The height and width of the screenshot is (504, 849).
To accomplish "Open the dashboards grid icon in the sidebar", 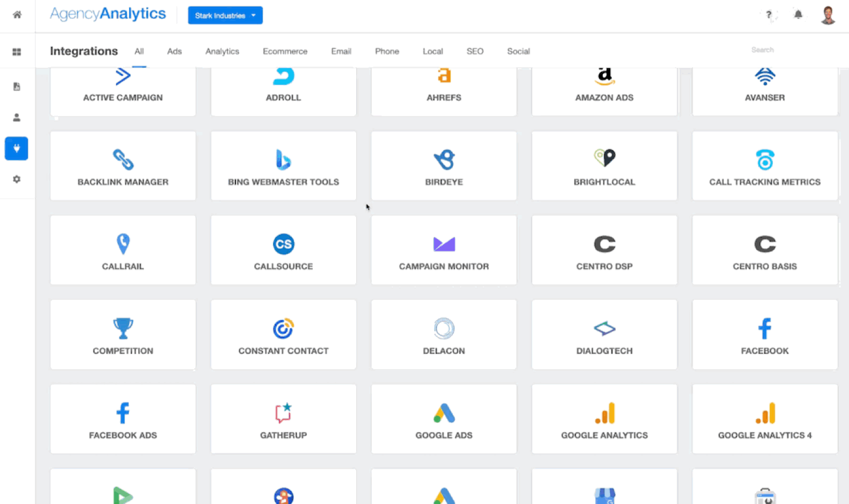I will [x=17, y=52].
